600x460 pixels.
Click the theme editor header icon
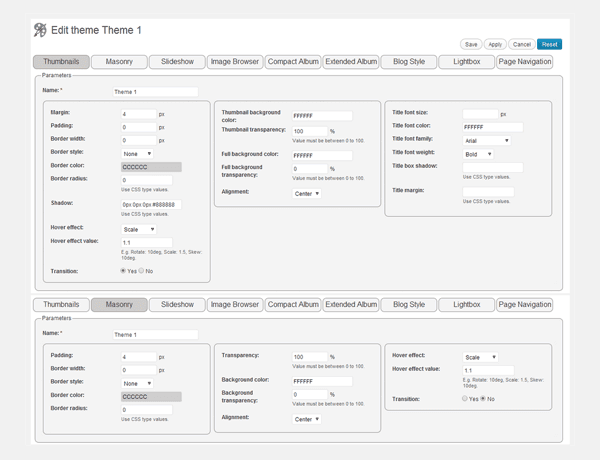(x=40, y=30)
